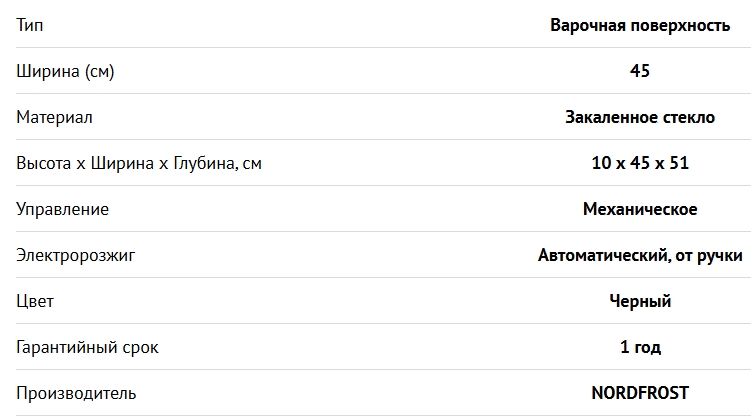
Task: Select the 'Закаленное стекло' value
Action: click(640, 117)
